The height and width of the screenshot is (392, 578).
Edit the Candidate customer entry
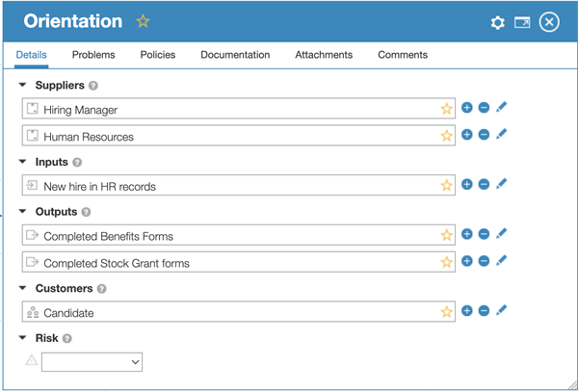(x=501, y=310)
